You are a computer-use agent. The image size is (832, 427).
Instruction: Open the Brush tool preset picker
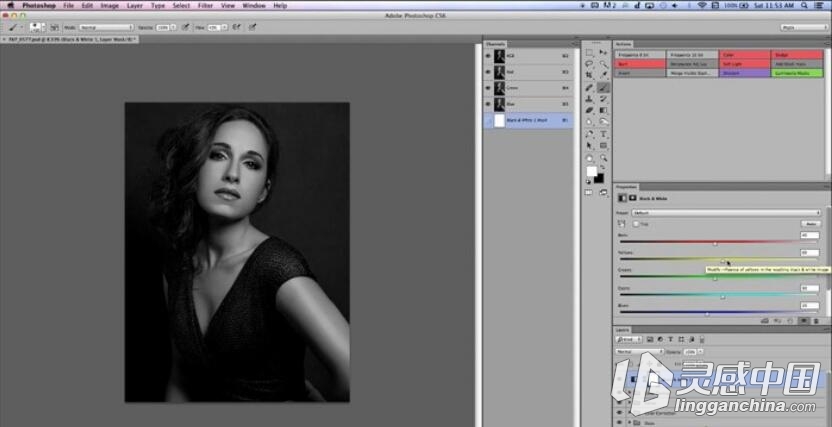coord(14,27)
